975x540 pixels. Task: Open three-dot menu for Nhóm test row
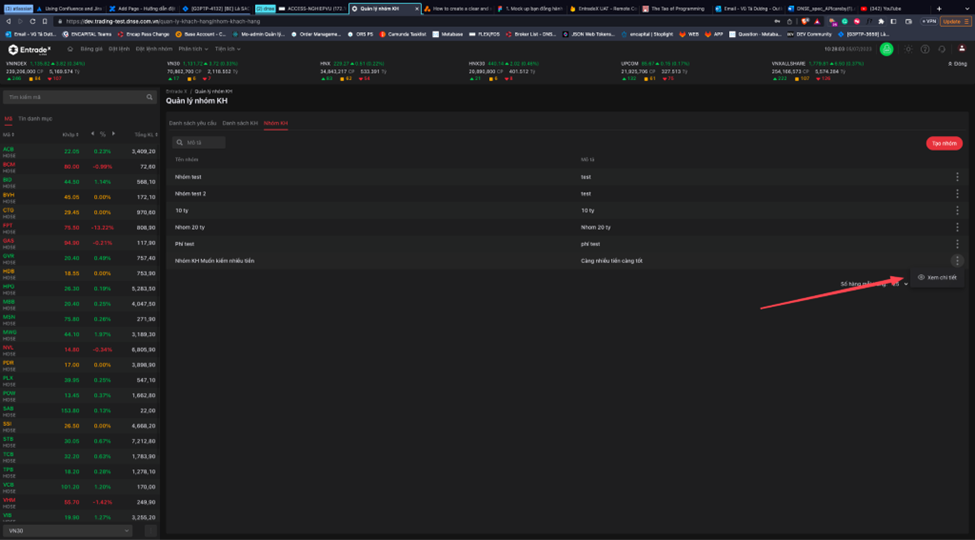(957, 177)
